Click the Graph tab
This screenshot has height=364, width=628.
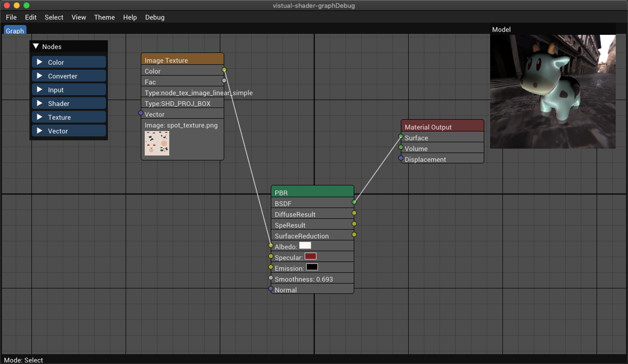[x=14, y=30]
